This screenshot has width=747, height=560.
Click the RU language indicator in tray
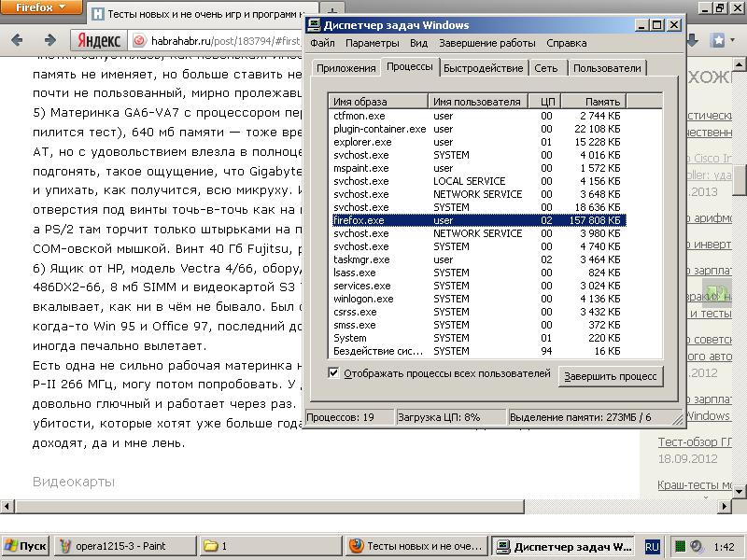point(652,547)
